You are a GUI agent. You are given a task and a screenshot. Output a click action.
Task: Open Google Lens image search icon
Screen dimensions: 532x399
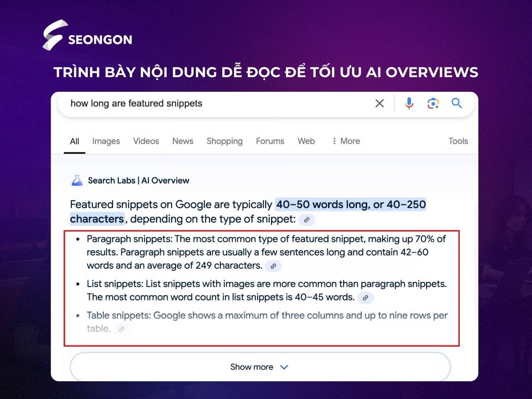point(433,103)
